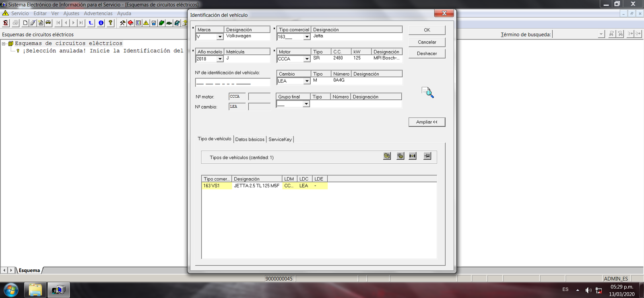Open the hammer and wrench repair tools icon

123,23
